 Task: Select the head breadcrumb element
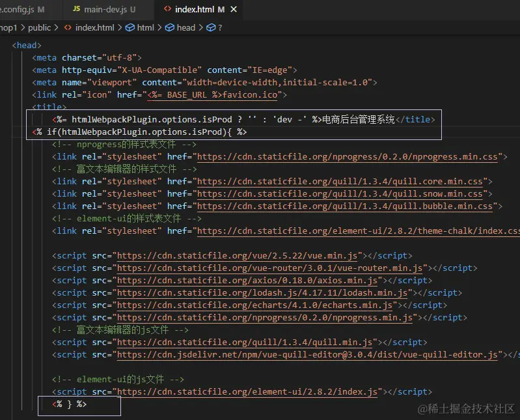[x=186, y=27]
